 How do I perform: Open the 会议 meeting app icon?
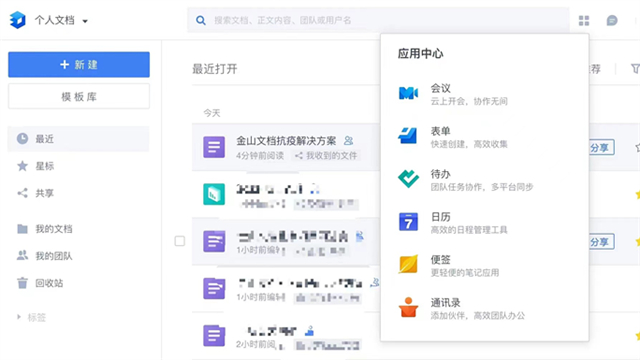(x=408, y=93)
